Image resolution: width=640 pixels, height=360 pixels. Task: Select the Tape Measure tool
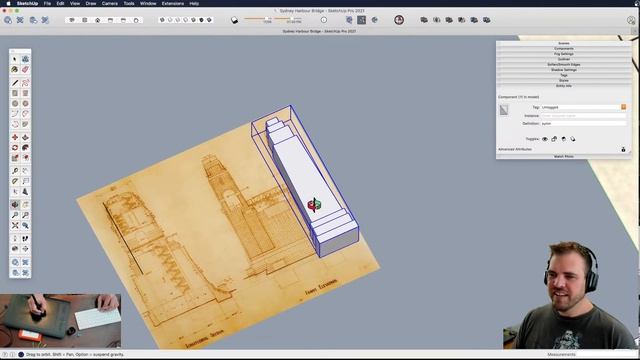coord(15,171)
